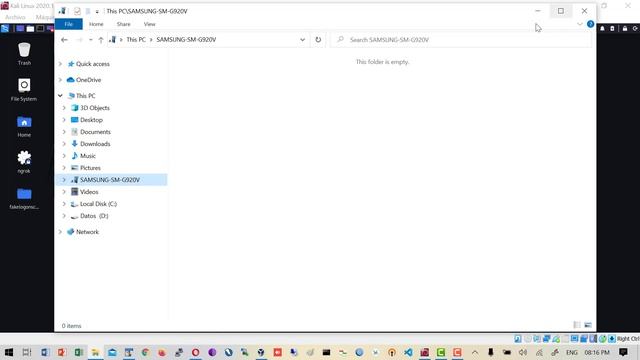640x360 pixels.
Task: Open the PowerPoint taskbar icon
Action: coord(62,352)
